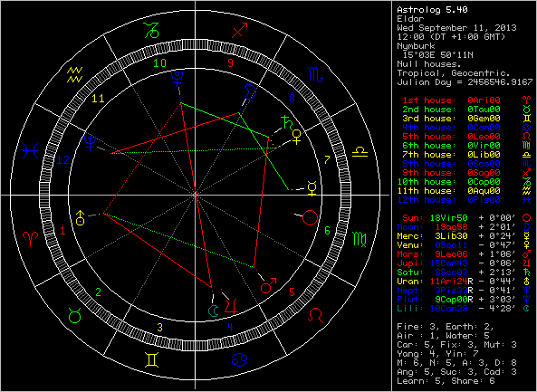Click the 10th house cusp '0Cap00'
Viewport: 537px width, 392px height.
(484, 181)
